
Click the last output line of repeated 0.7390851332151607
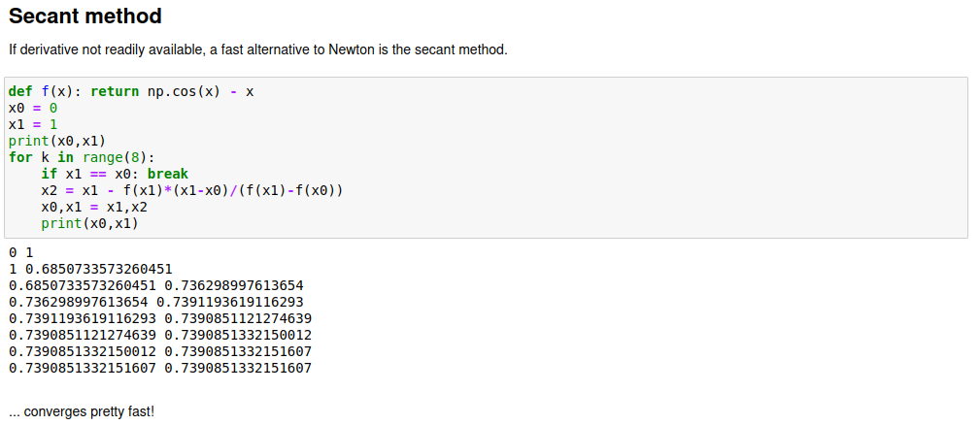click(x=160, y=368)
